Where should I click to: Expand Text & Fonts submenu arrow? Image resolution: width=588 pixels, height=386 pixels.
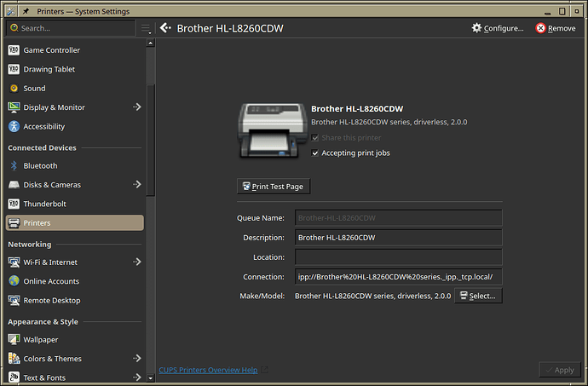pos(137,377)
